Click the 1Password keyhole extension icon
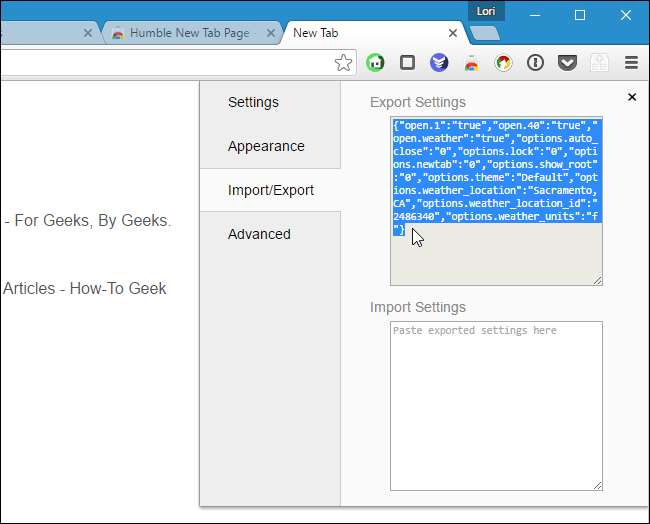The height and width of the screenshot is (524, 650). 535,63
